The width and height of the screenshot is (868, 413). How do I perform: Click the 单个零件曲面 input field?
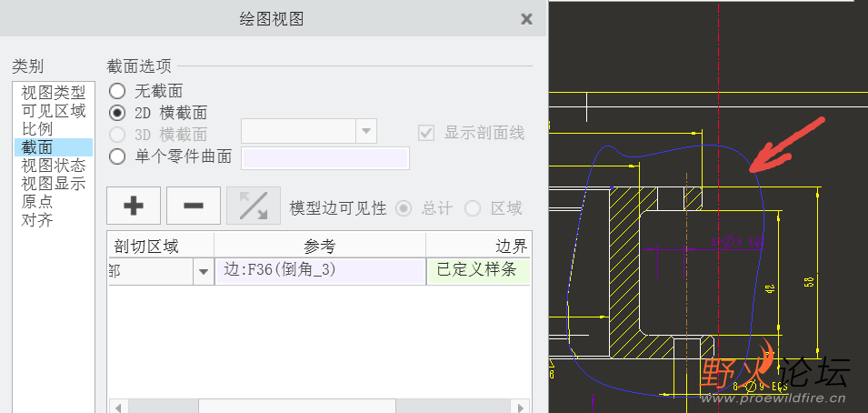pos(325,158)
